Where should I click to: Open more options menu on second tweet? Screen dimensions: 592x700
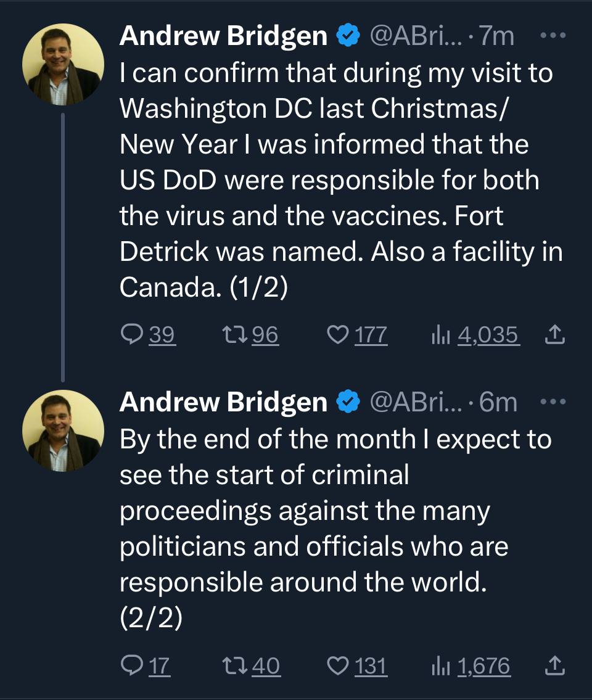point(553,401)
